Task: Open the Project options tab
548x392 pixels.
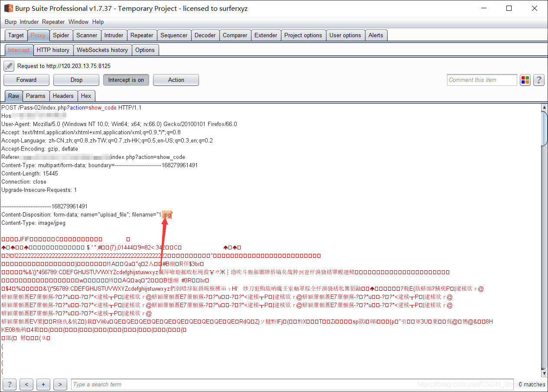Action: (303, 35)
